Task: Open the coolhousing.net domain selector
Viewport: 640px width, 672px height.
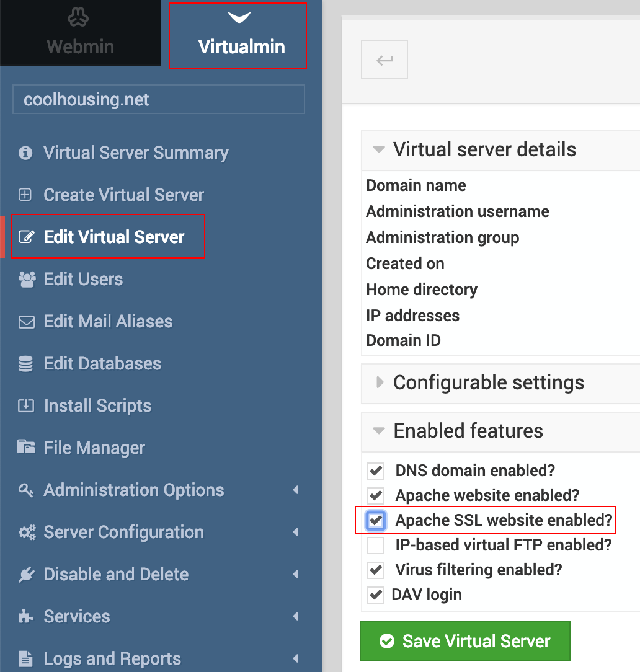Action: coord(159,99)
